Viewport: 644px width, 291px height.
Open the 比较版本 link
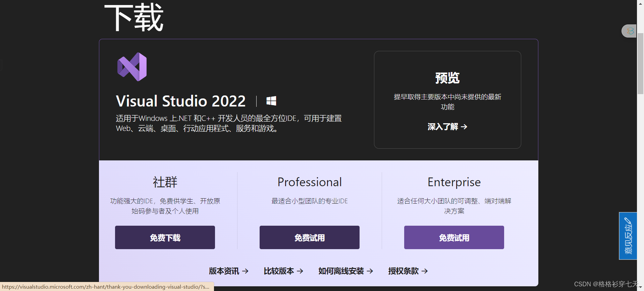tap(283, 271)
